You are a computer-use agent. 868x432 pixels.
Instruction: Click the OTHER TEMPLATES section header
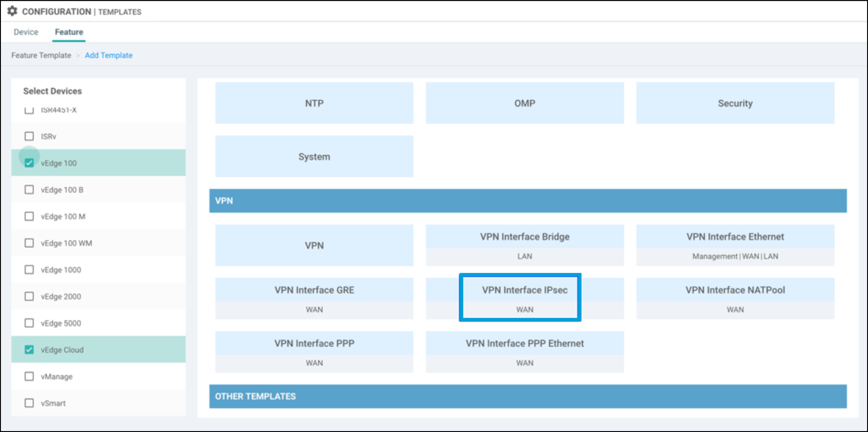click(x=528, y=396)
